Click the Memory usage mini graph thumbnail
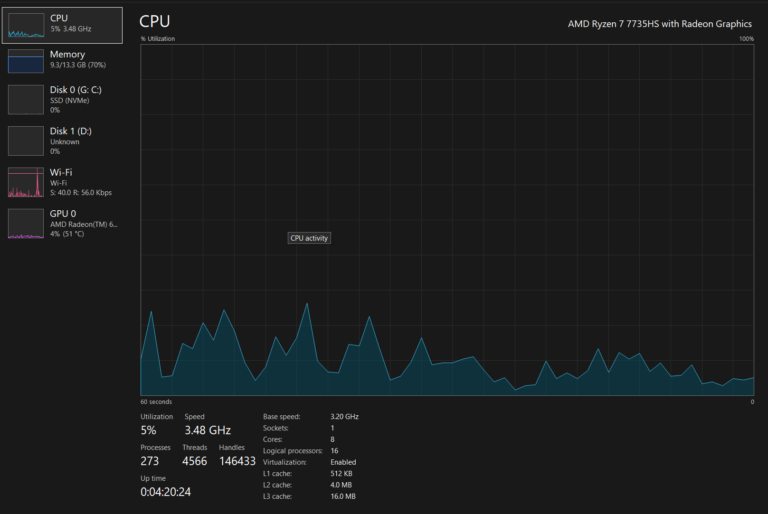Viewport: 768px width, 514px height. click(26, 61)
